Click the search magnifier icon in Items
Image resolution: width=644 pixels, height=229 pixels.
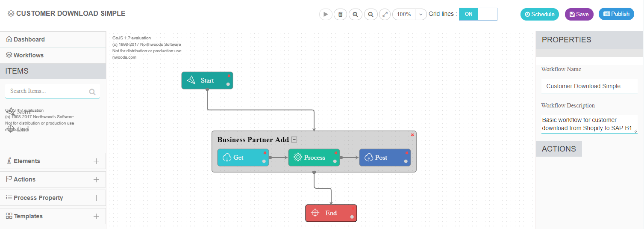(92, 92)
